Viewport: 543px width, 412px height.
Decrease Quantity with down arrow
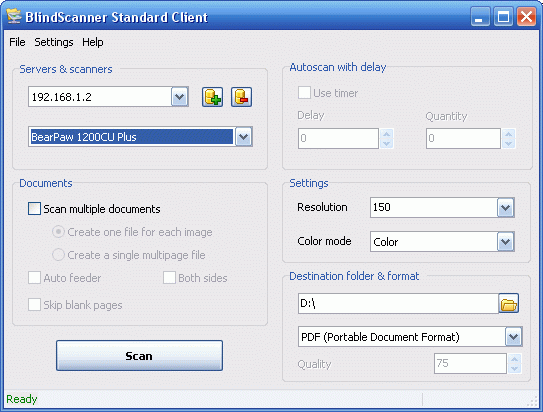pyautogui.click(x=509, y=143)
